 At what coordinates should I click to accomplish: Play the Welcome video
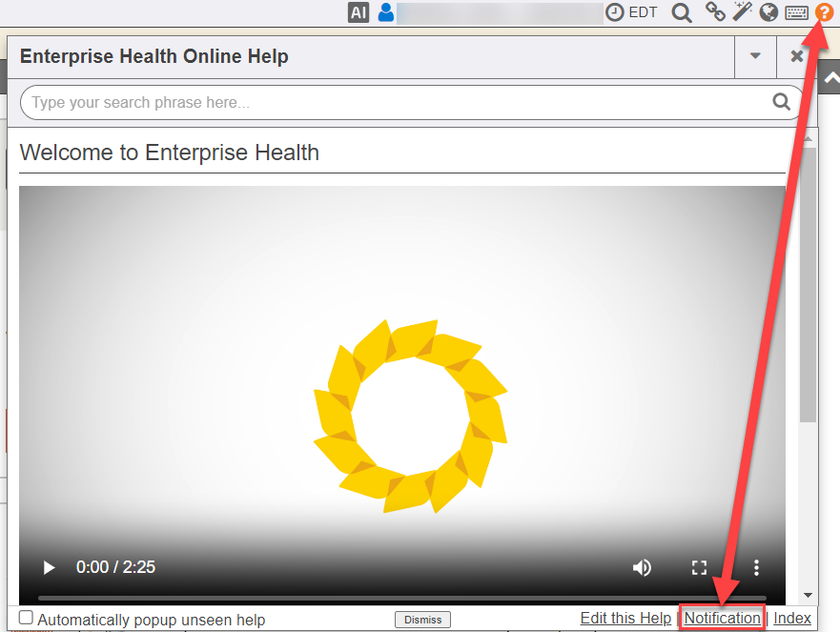click(x=49, y=567)
